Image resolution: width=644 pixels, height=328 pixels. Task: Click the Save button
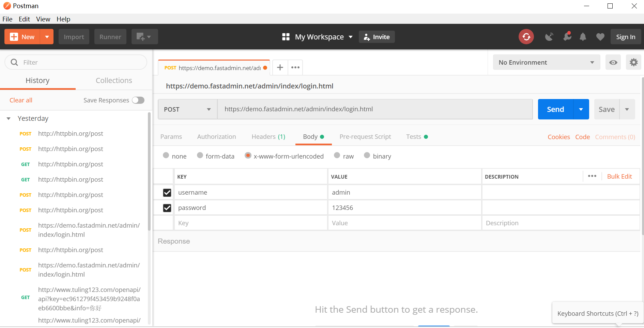607,109
